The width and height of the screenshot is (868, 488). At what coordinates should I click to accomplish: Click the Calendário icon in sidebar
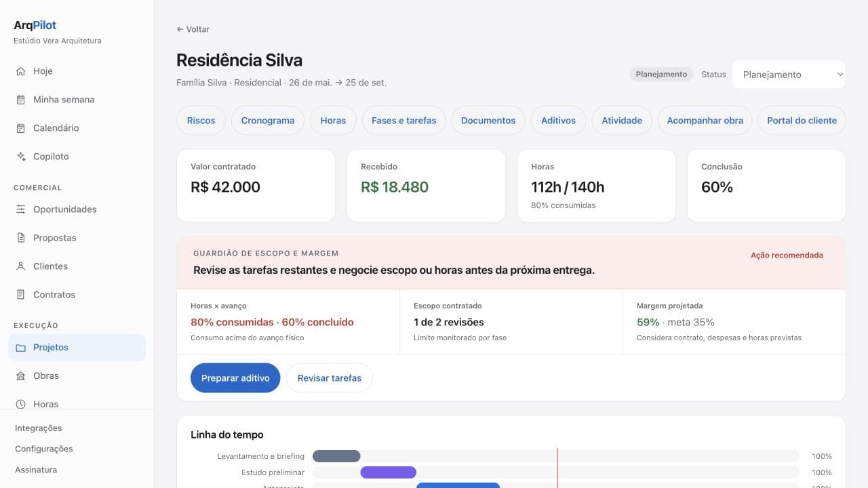20,128
